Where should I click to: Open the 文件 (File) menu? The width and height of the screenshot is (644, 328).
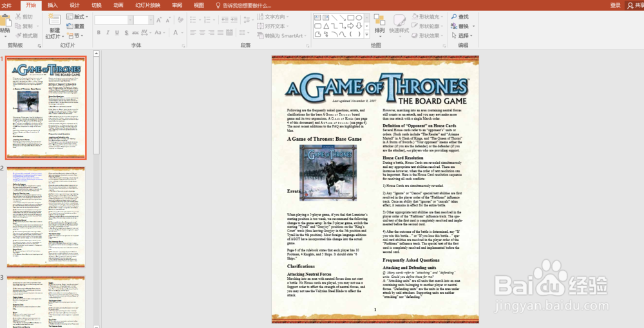6,5
